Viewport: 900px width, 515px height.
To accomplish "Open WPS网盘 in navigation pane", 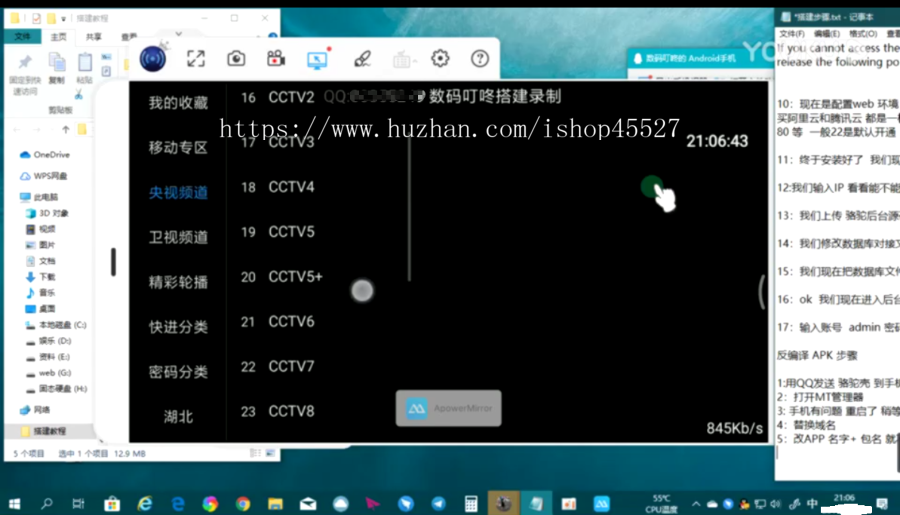I will coord(44,176).
